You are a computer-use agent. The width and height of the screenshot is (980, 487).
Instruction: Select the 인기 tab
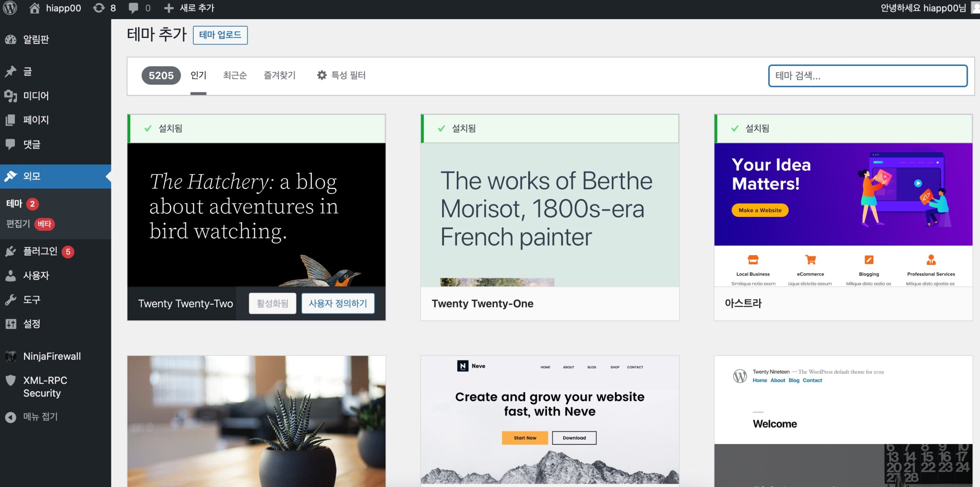[198, 75]
